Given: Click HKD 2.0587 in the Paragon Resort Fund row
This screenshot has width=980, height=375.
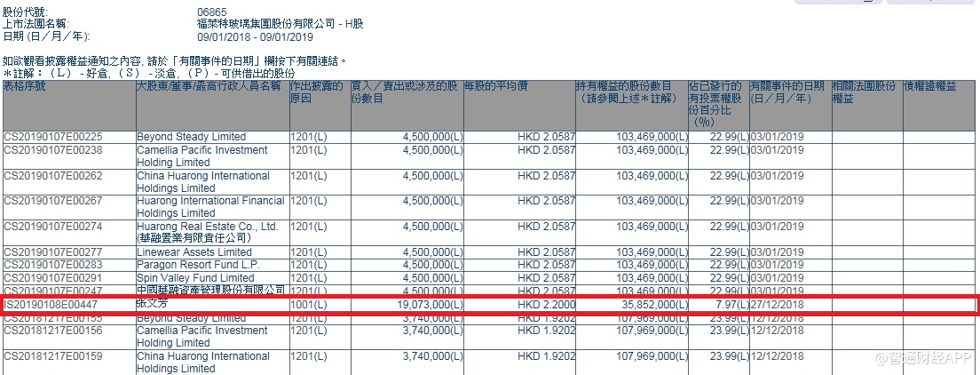Looking at the screenshot, I should point(546,264).
